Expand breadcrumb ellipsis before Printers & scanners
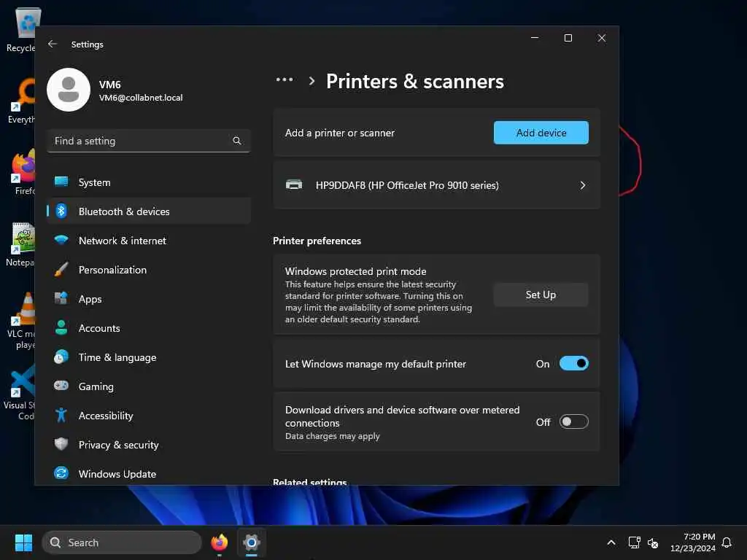 click(x=285, y=80)
